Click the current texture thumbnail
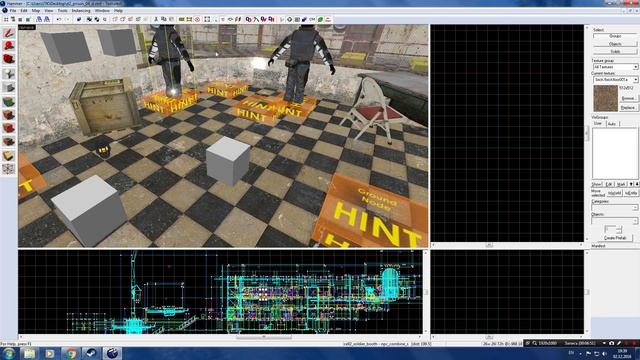The width and height of the screenshot is (640, 360). click(x=606, y=98)
